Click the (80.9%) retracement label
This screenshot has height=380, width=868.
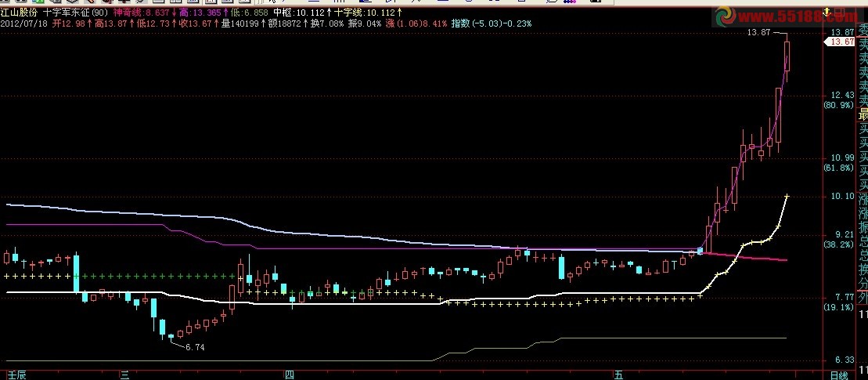839,105
